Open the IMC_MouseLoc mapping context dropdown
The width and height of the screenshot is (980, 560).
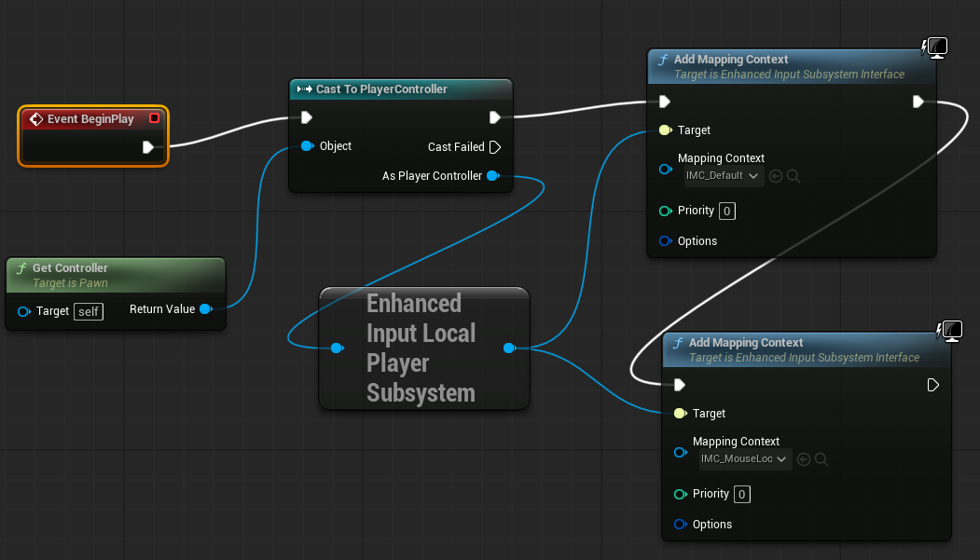pyautogui.click(x=745, y=459)
